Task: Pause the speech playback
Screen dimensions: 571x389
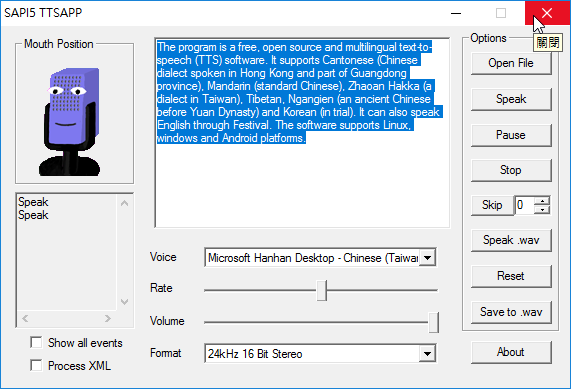Action: click(x=511, y=135)
